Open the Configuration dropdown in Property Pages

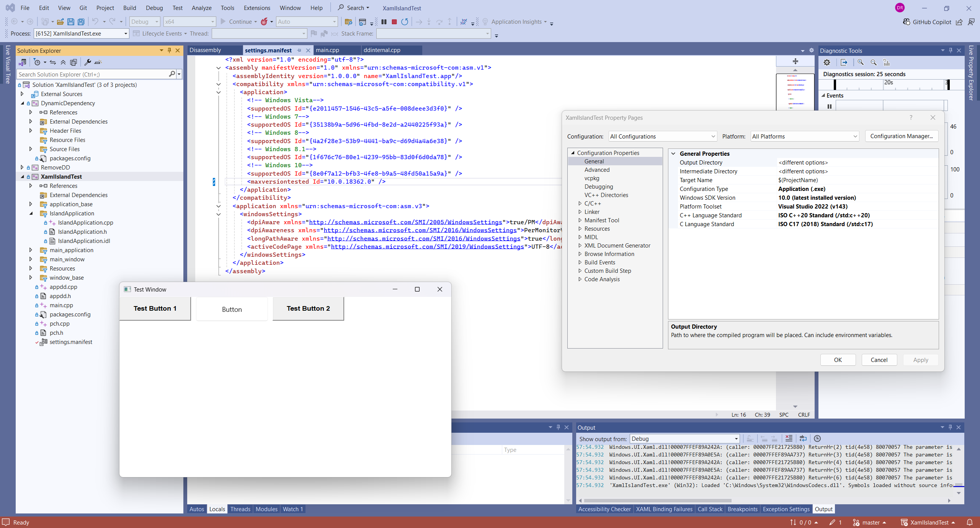point(663,136)
